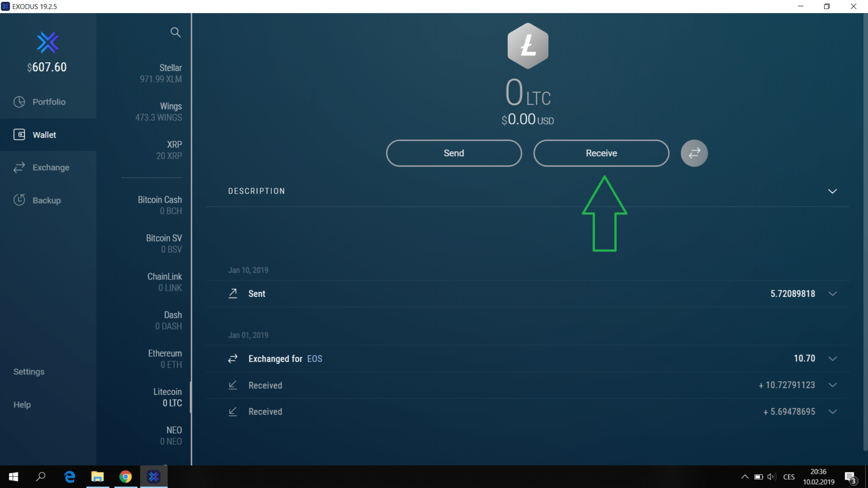
Task: Click the received arrow icon for 10.72791123
Action: pos(233,385)
